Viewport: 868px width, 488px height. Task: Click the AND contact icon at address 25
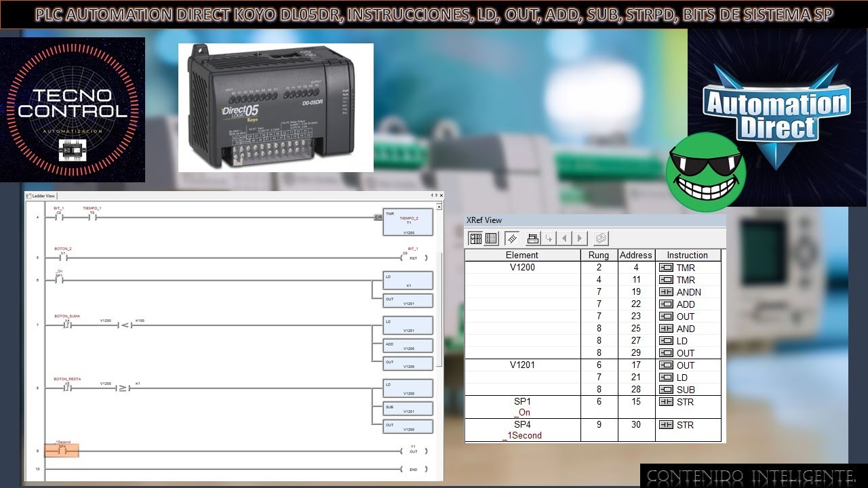point(666,329)
